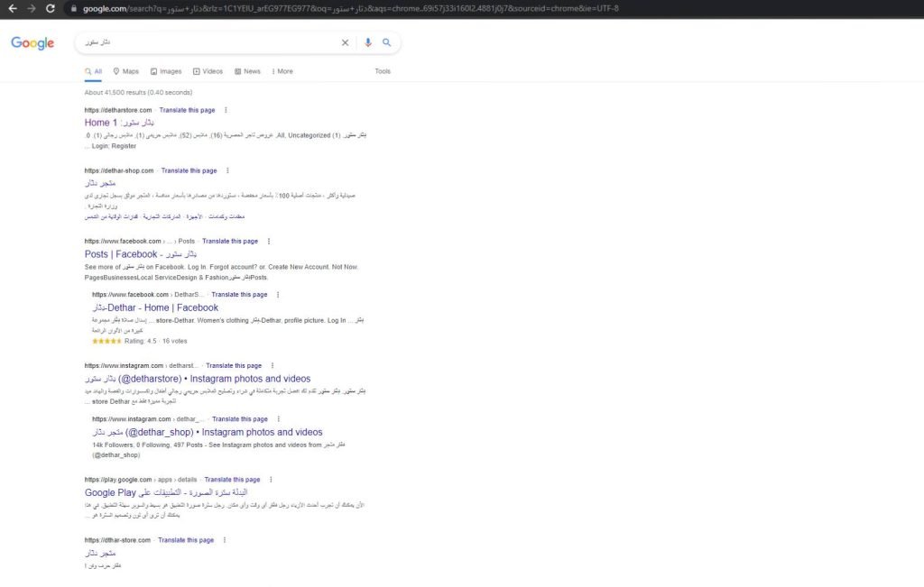Viewport: 924px width, 587px height.
Task: Open the Tools button
Action: (383, 71)
